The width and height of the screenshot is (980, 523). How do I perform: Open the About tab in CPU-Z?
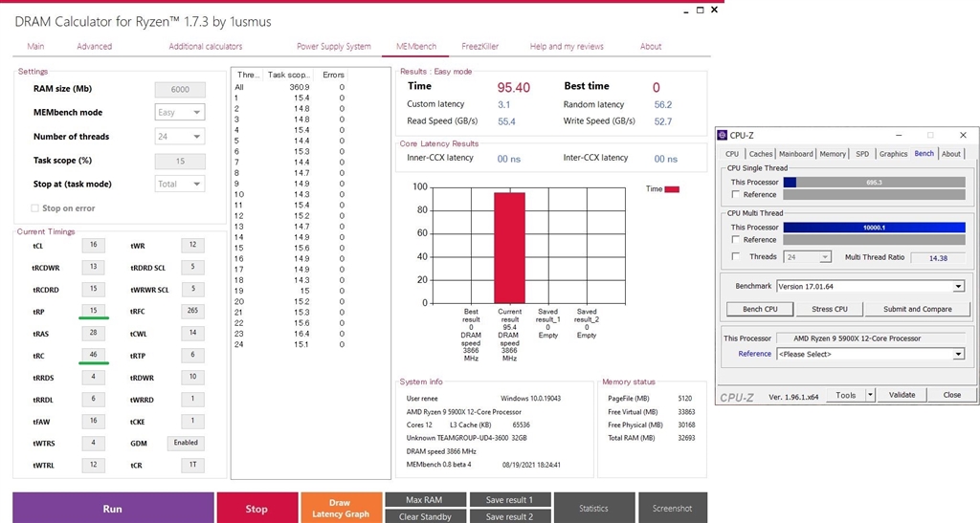(x=951, y=154)
